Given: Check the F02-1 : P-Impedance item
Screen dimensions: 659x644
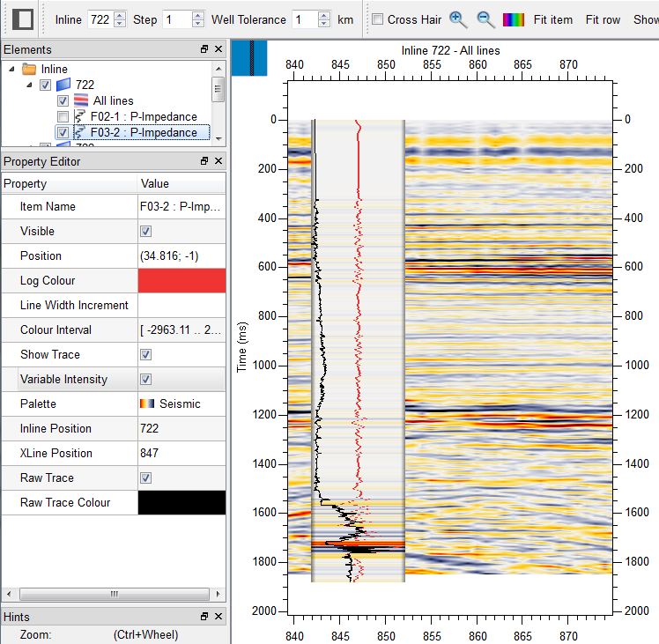Looking at the screenshot, I should pyautogui.click(x=63, y=117).
